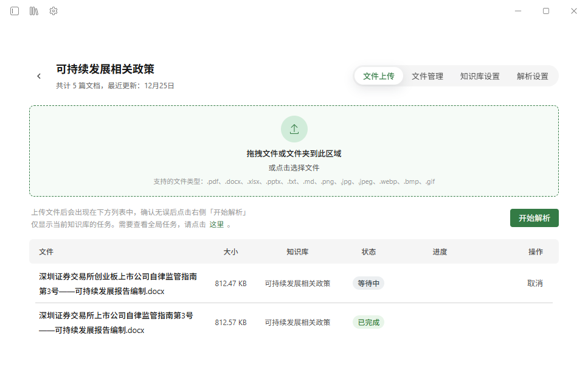Click the page title 可持续发展相关政策

(101, 69)
